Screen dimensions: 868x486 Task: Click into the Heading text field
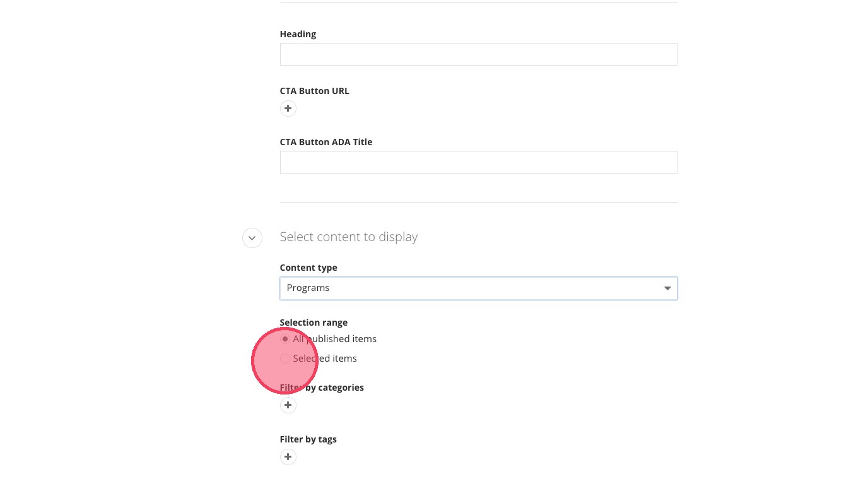pos(478,54)
